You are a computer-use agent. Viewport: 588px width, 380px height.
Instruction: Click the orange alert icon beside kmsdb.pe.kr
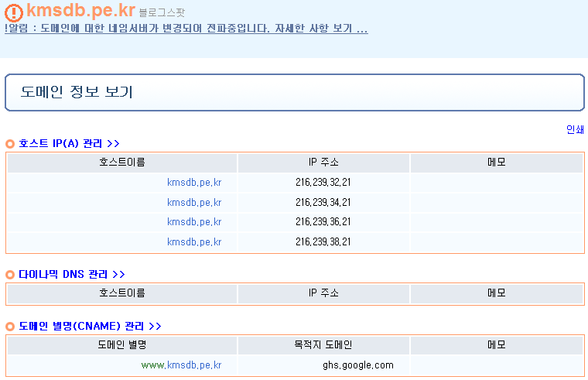(14, 12)
